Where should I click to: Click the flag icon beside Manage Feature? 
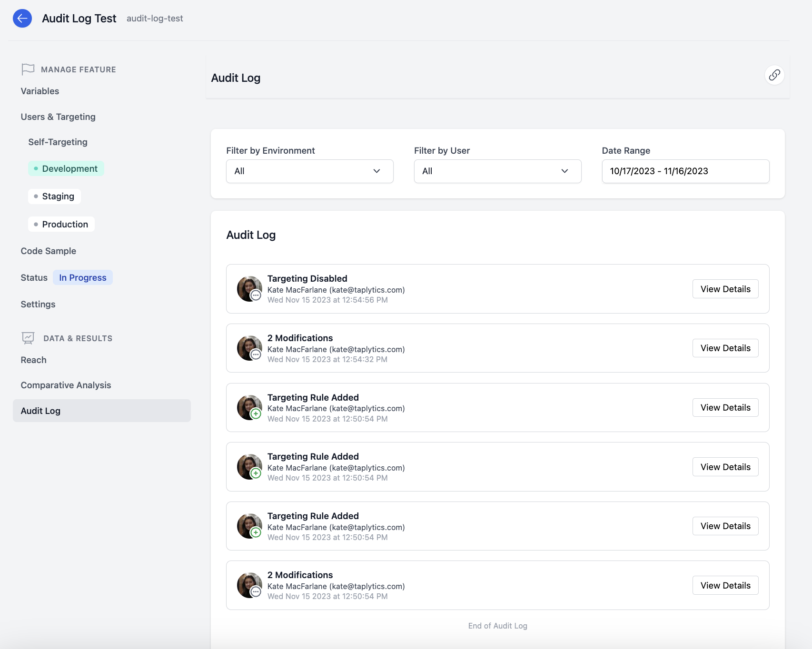pos(28,69)
